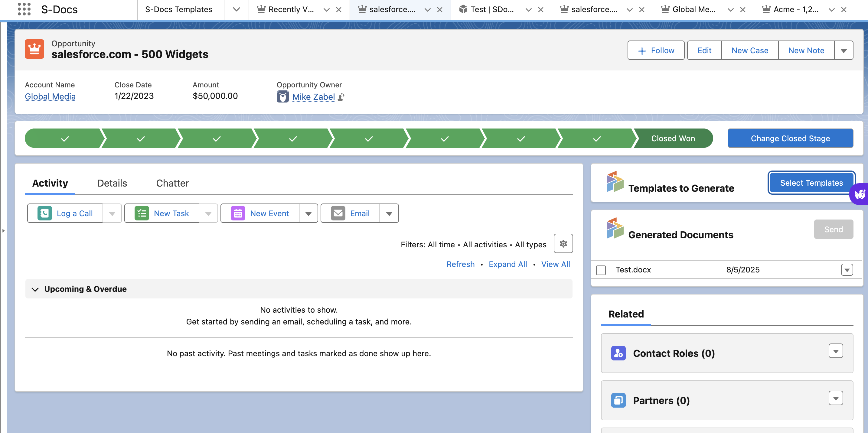Open the Chatter tab
The width and height of the screenshot is (868, 433).
click(x=172, y=183)
